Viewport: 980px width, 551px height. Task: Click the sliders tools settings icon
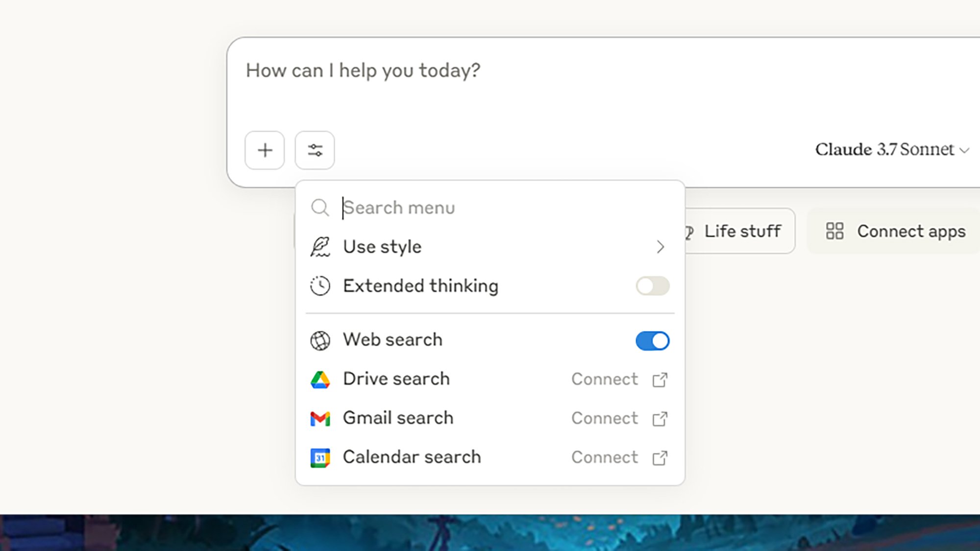coord(315,150)
